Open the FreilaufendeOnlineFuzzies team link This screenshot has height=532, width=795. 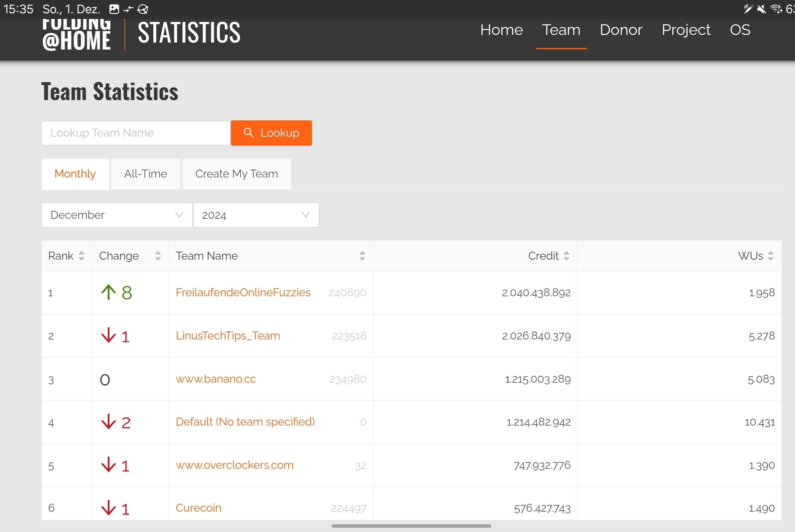pos(243,293)
